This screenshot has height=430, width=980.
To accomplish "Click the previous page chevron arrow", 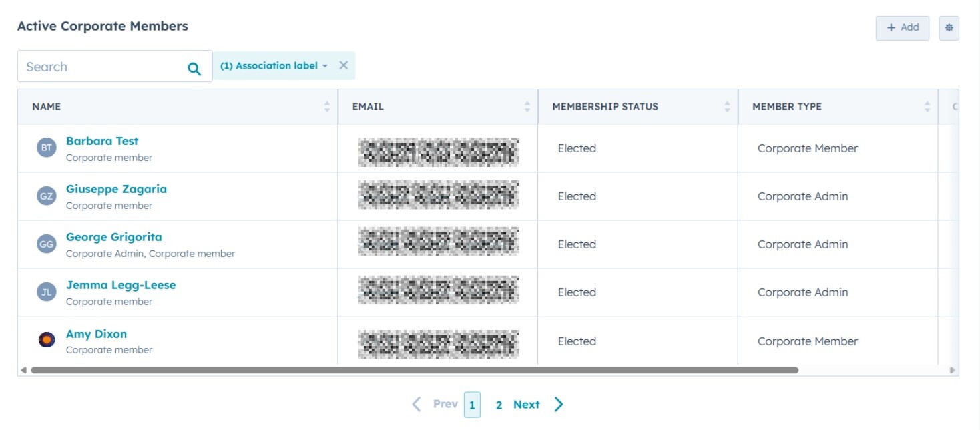I will 417,405.
